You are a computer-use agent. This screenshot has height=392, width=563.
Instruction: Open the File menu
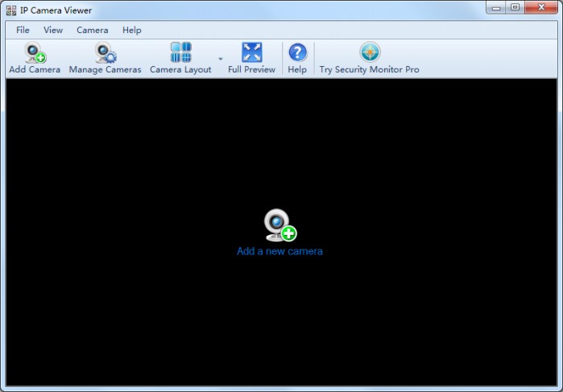(23, 30)
